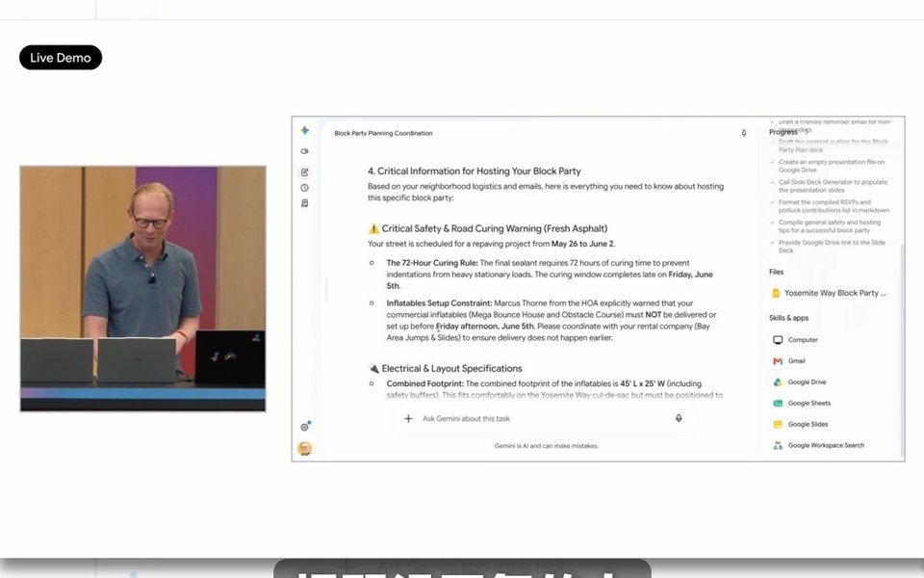Select the Computer skill
This screenshot has width=924, height=578.
795,340
